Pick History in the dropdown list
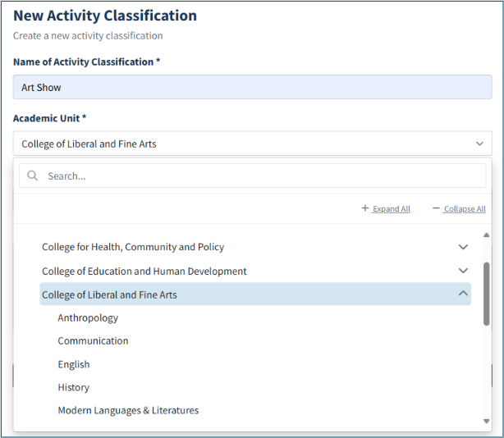The image size is (504, 438). (x=74, y=387)
